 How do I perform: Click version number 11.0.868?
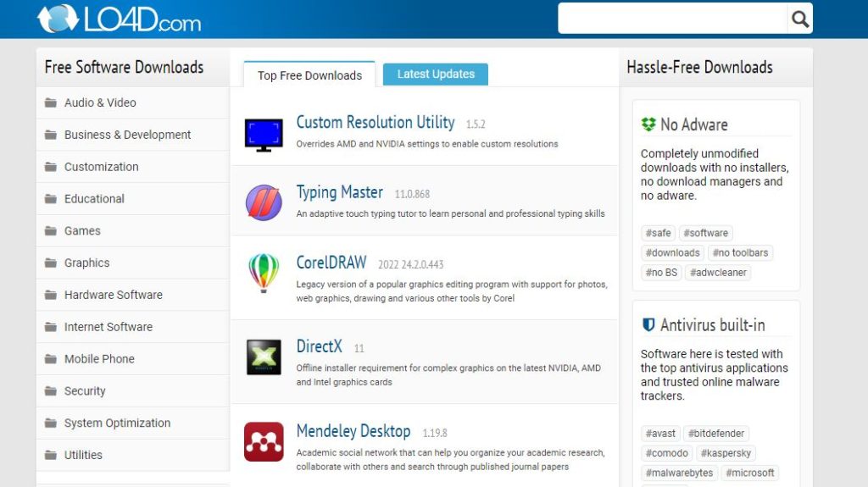[x=412, y=194]
